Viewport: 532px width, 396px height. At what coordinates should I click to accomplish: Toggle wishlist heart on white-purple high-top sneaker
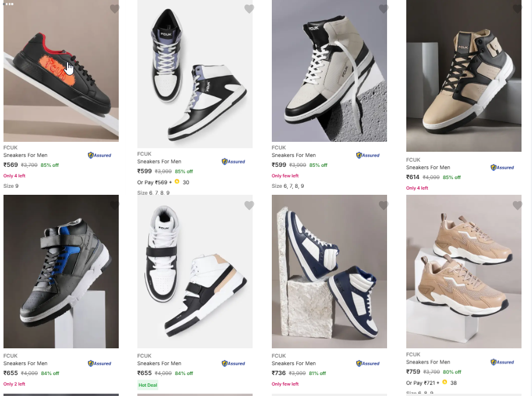tap(249, 9)
